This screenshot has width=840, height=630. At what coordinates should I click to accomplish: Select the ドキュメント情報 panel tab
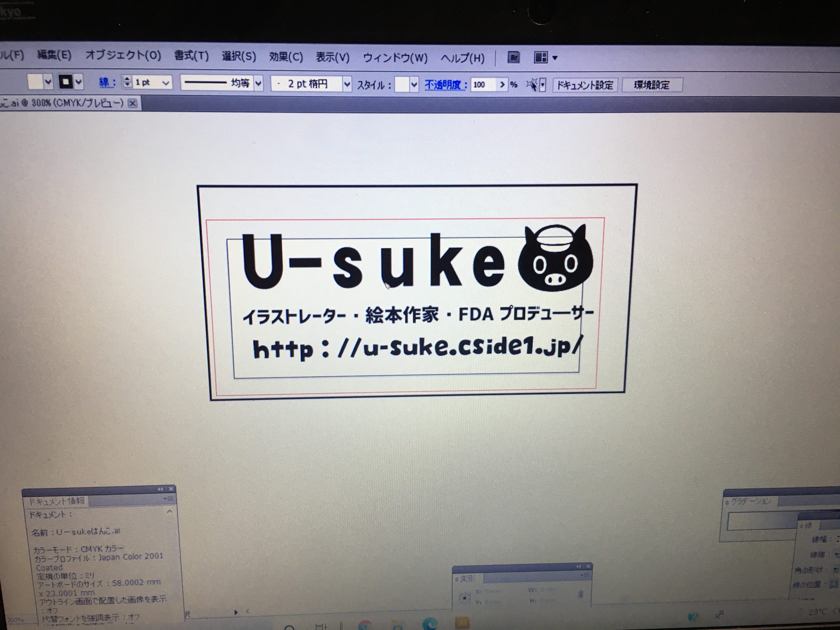pos(57,501)
